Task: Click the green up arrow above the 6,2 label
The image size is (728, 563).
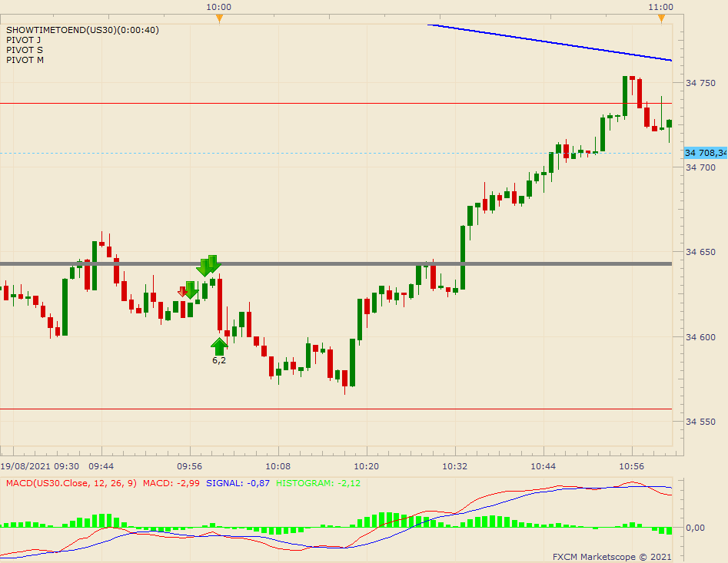Action: [218, 346]
